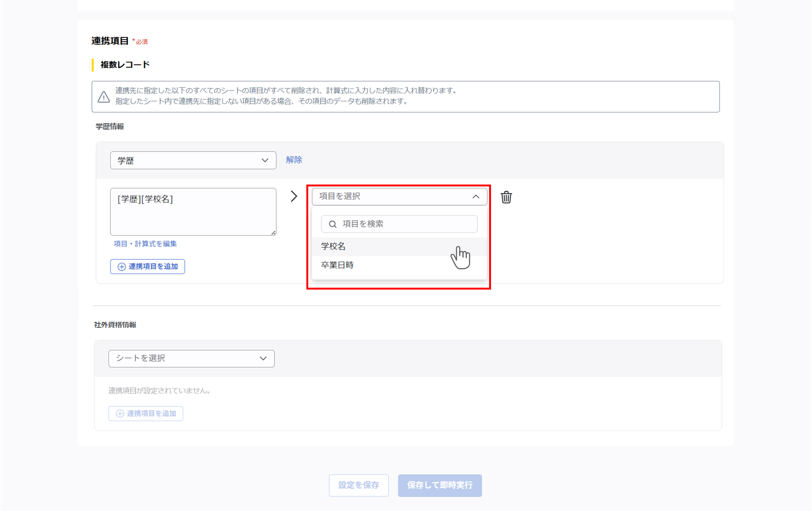Click the 項目を選択 dropdown field
Image resolution: width=812 pixels, height=511 pixels.
click(x=393, y=197)
